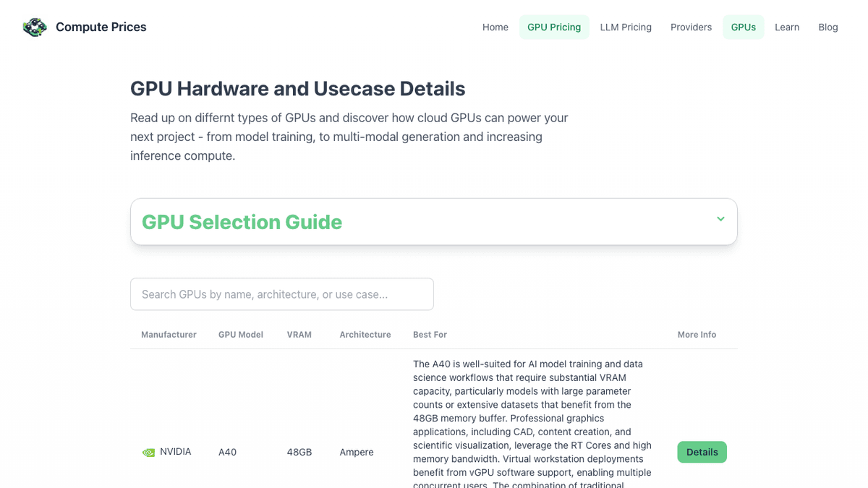Click the VRAM column header

(299, 335)
